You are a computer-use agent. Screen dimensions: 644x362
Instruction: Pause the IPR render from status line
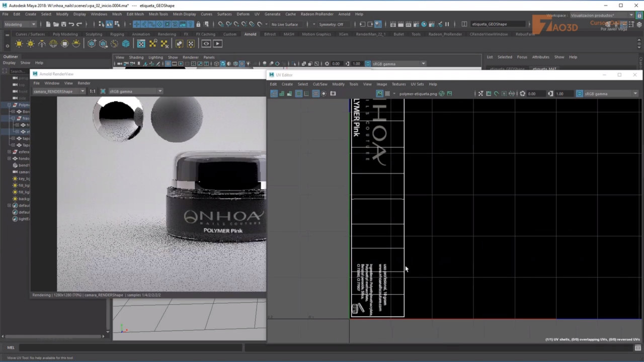[x=447, y=24]
